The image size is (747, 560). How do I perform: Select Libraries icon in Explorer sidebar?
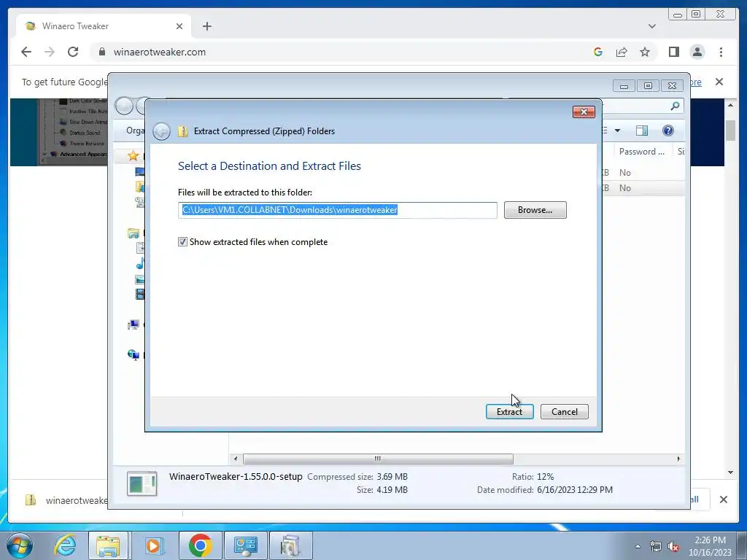(133, 233)
